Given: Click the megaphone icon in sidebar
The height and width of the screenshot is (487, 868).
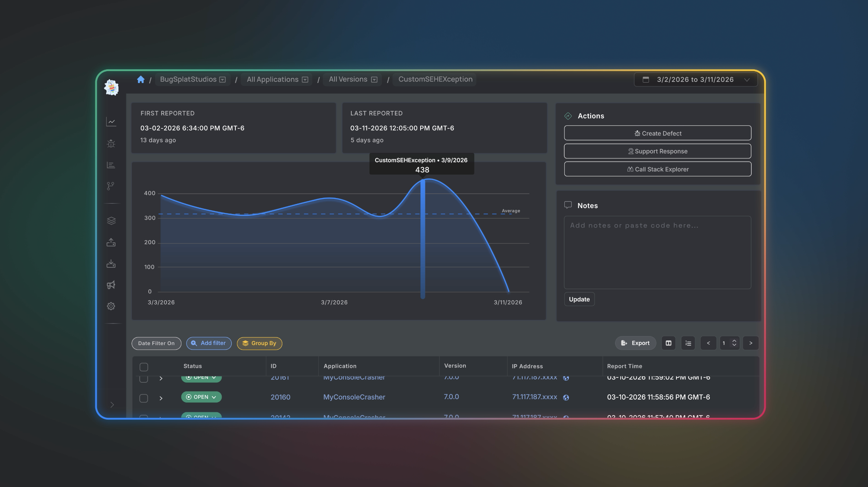Looking at the screenshot, I should 111,285.
